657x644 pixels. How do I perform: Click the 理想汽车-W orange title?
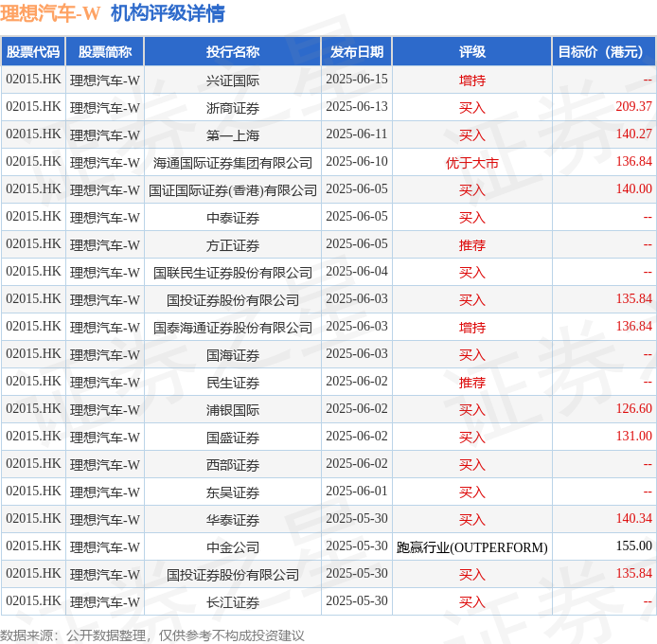coord(50,13)
